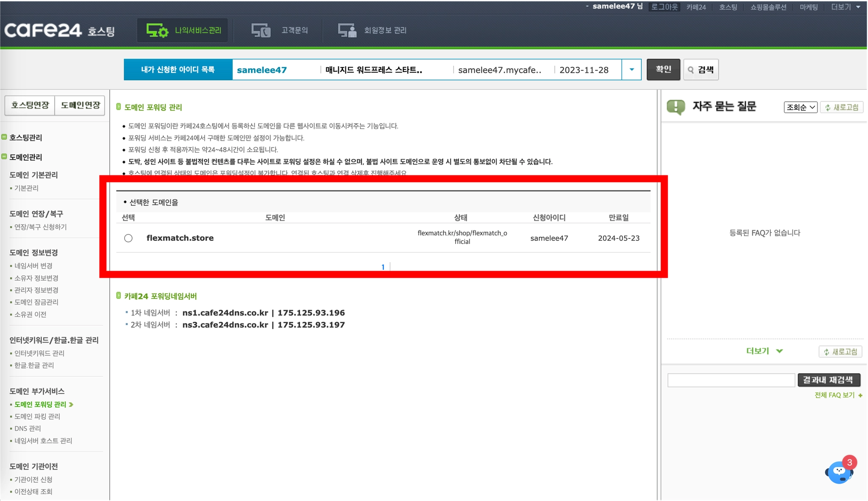Expand the applied ID list dropdown arrow
This screenshot has height=501, width=868.
pos(632,70)
